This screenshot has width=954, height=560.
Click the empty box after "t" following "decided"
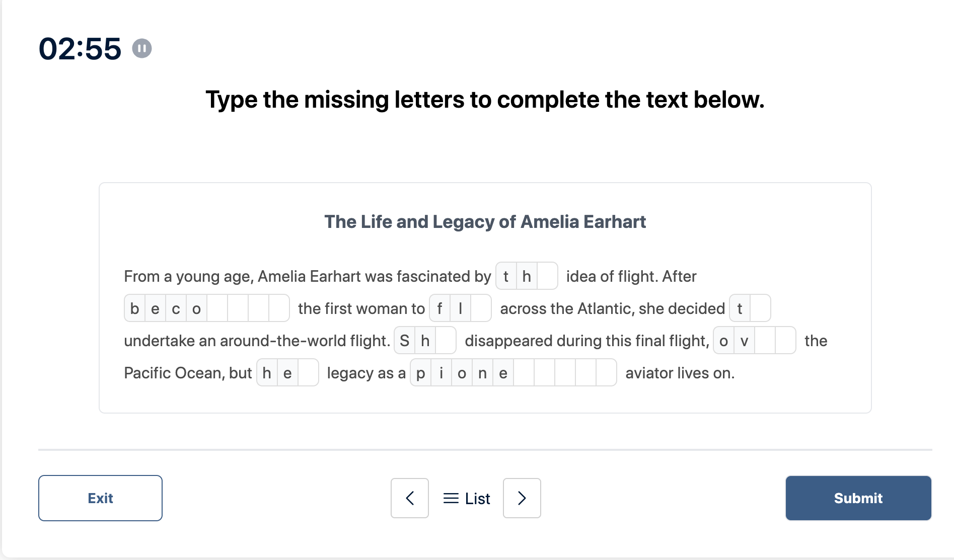(760, 308)
